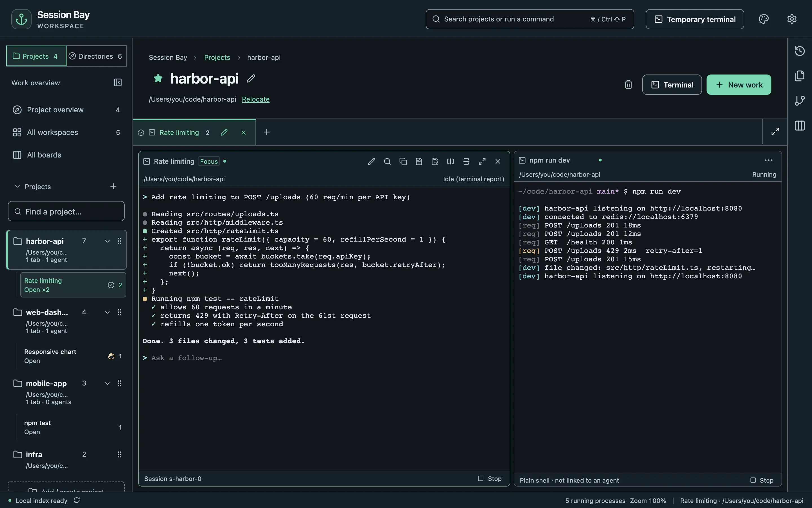The image size is (812, 508).
Task: Click the Search projects or run a command box
Action: (x=530, y=19)
